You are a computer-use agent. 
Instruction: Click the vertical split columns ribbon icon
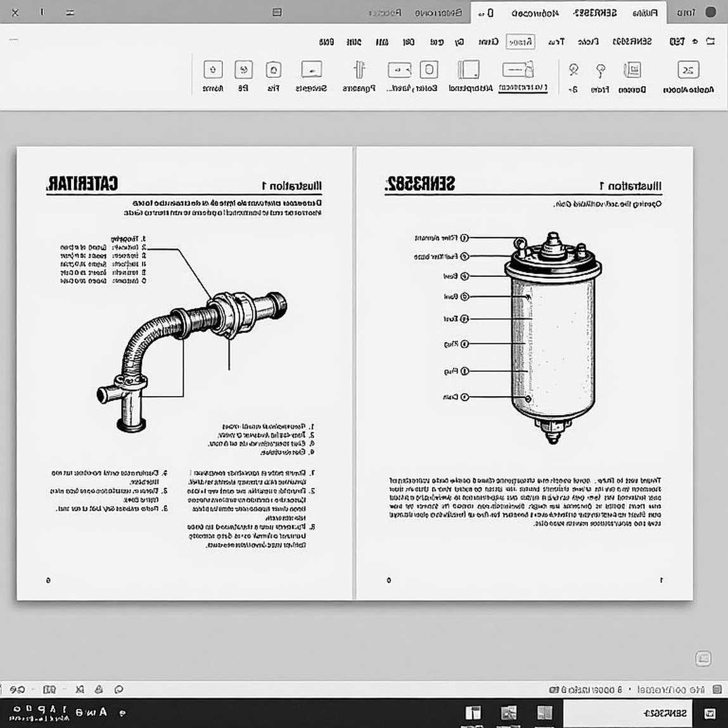point(359,70)
